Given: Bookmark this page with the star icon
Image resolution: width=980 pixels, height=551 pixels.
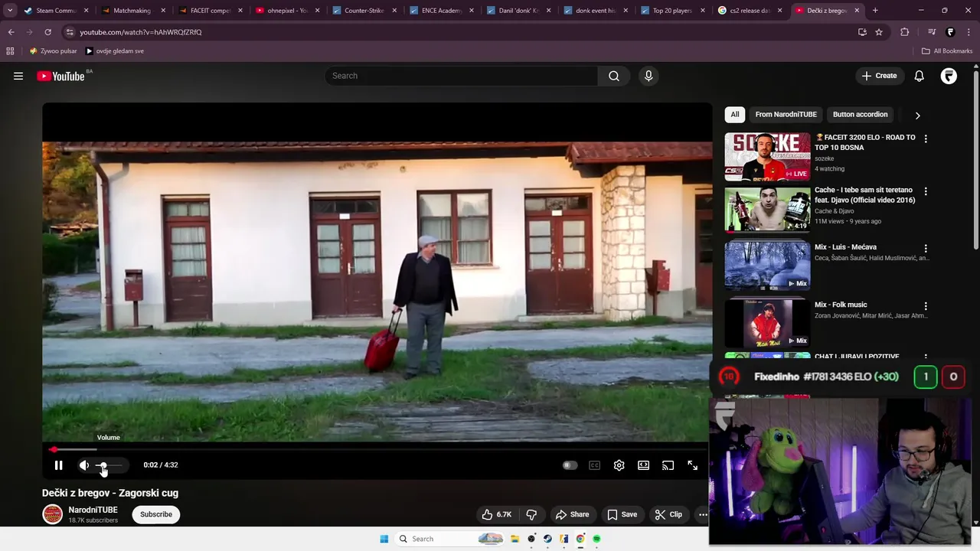Looking at the screenshot, I should (x=879, y=32).
